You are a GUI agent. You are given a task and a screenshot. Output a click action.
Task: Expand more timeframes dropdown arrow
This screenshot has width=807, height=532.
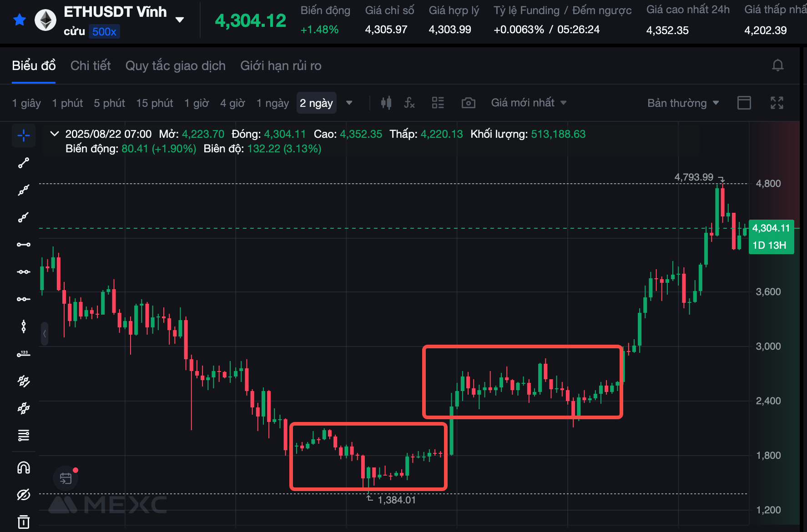point(349,103)
